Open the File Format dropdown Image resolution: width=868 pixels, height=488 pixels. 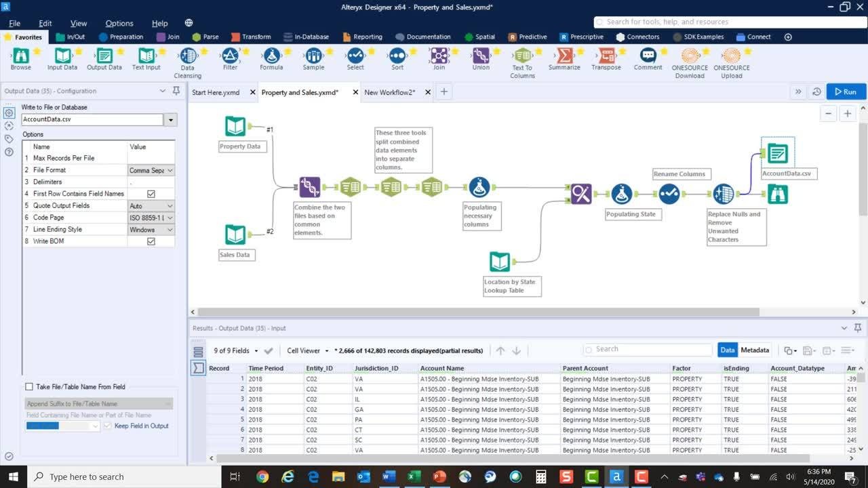(170, 170)
